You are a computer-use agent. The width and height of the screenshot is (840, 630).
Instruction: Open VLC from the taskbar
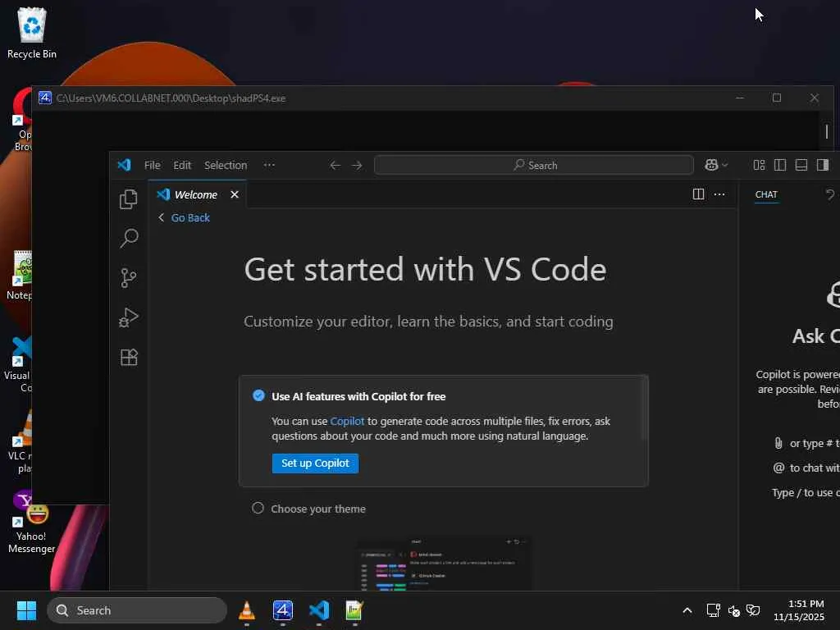tap(246, 610)
